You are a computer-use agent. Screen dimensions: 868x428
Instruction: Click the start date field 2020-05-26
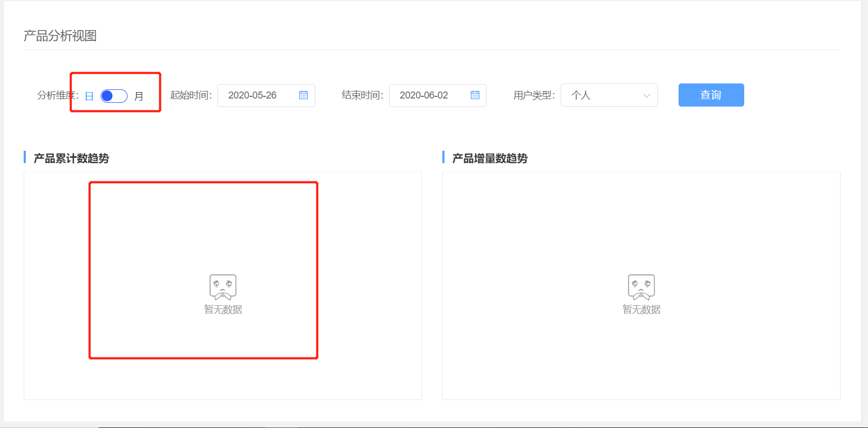click(266, 95)
